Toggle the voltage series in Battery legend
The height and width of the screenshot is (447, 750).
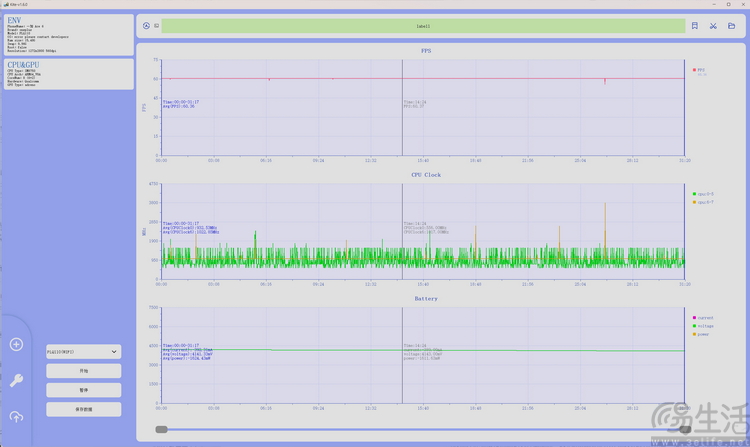705,326
